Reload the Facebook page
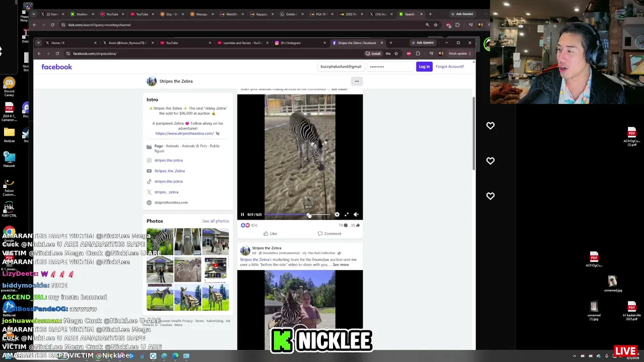This screenshot has height=362, width=644. coord(57,53)
